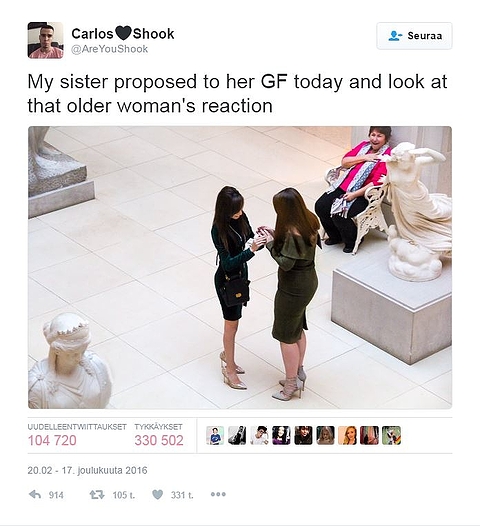Click the 20.02 - 17. joulukuuta 2016 timestamp
This screenshot has width=480, height=526.
[87, 470]
